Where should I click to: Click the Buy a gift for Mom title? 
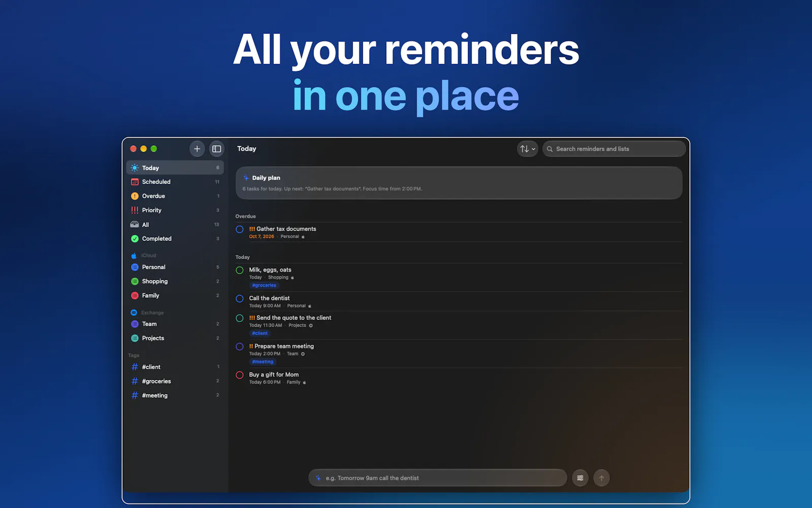click(274, 375)
